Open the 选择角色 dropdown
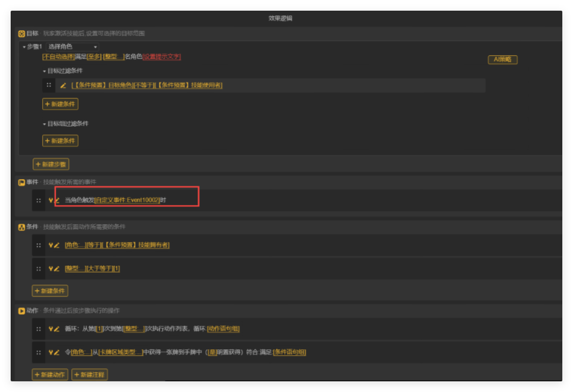 pos(72,46)
